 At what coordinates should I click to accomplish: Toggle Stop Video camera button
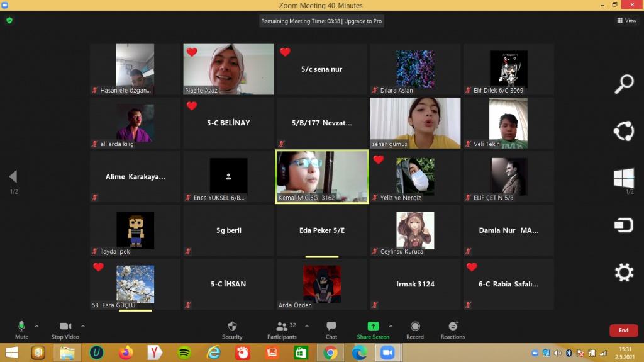tap(65, 329)
